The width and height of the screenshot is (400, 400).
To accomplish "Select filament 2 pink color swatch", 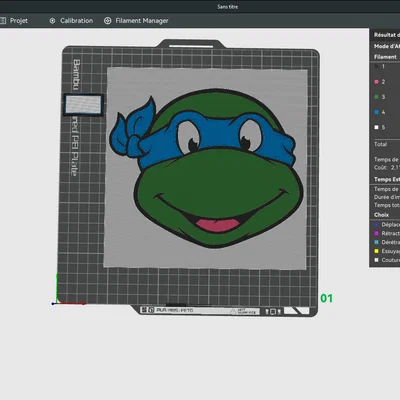I will point(376,82).
